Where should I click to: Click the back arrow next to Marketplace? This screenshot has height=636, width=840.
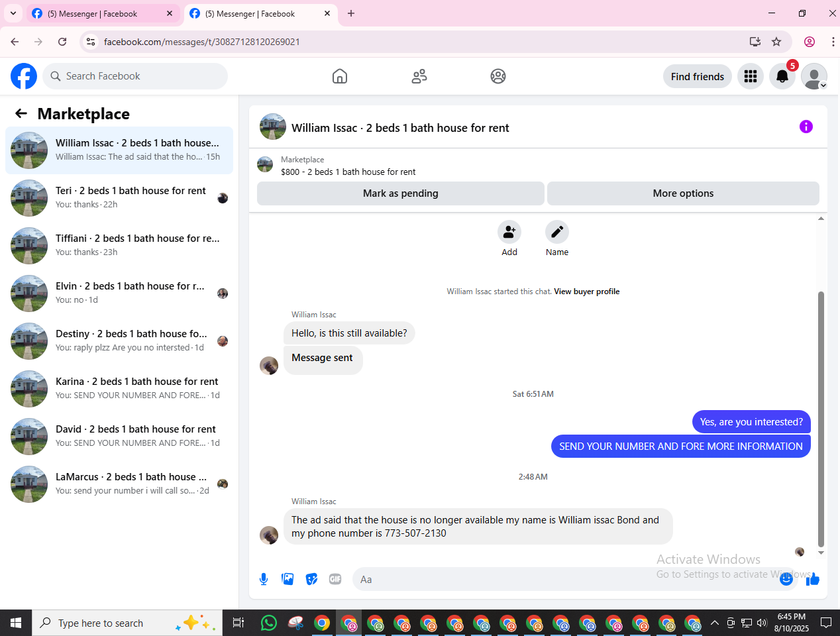tap(21, 113)
